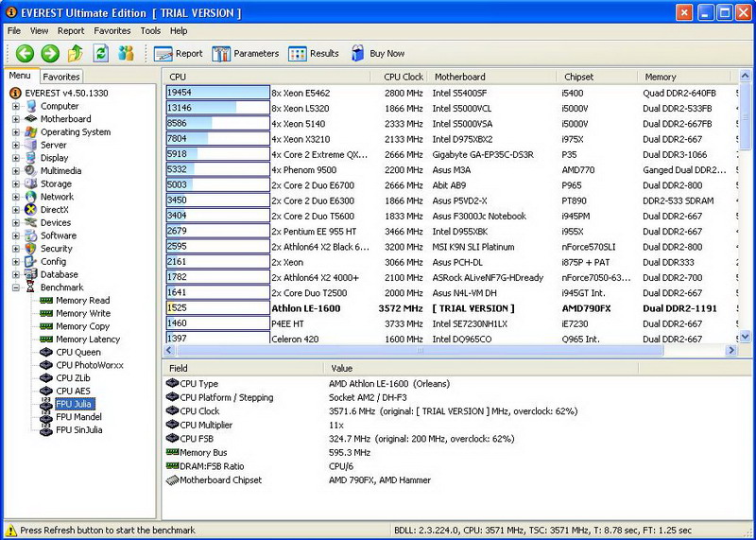
Task: Expand the Network tree node
Action: [x=16, y=197]
